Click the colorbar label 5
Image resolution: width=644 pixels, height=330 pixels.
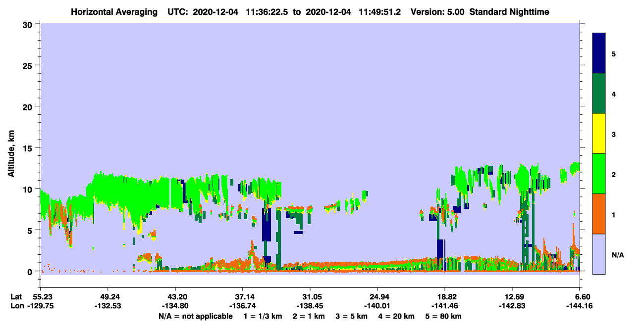coord(614,53)
